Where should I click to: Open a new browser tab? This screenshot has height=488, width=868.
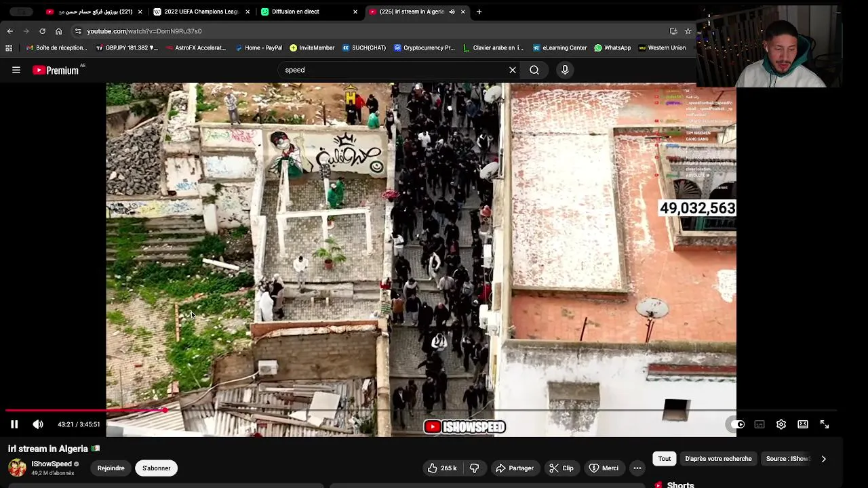(479, 12)
